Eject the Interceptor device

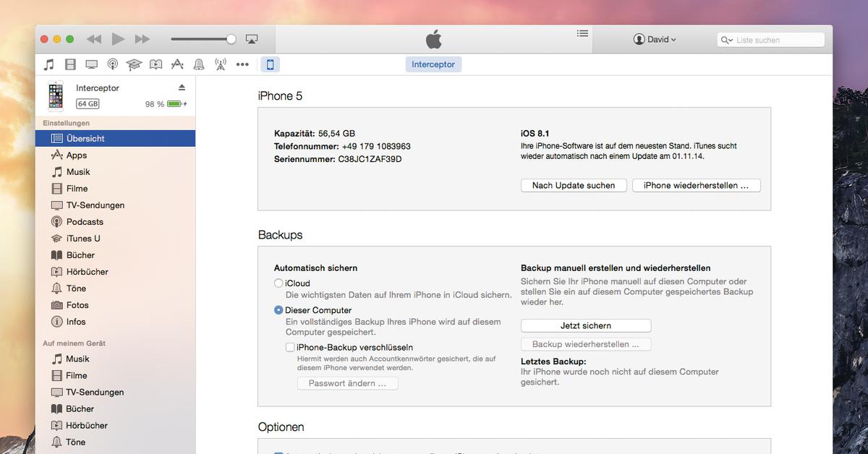coord(182,87)
